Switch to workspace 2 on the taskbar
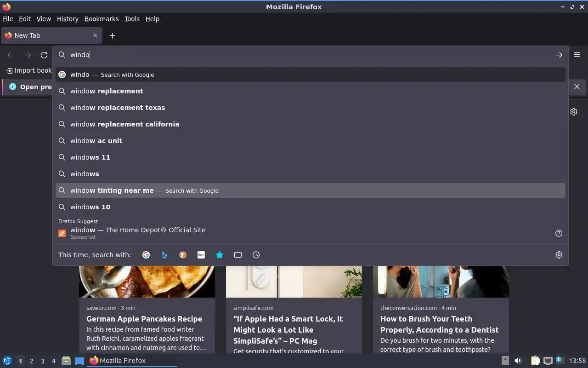 point(31,361)
